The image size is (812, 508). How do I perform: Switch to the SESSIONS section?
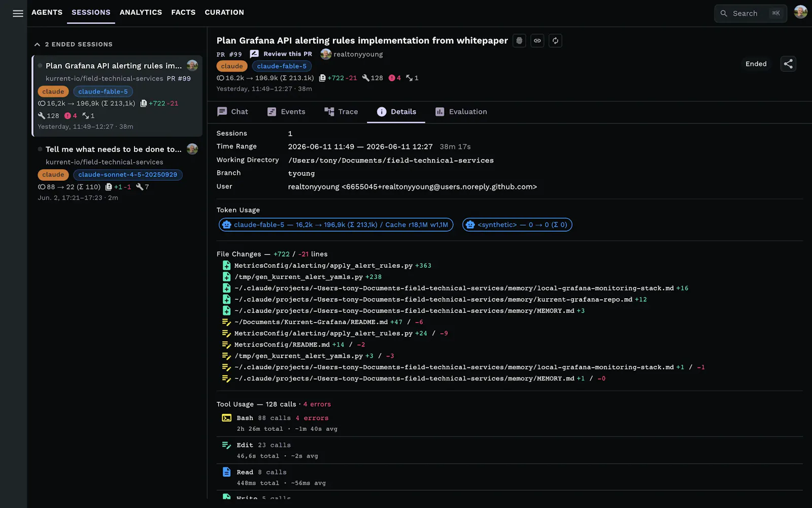[x=91, y=12]
